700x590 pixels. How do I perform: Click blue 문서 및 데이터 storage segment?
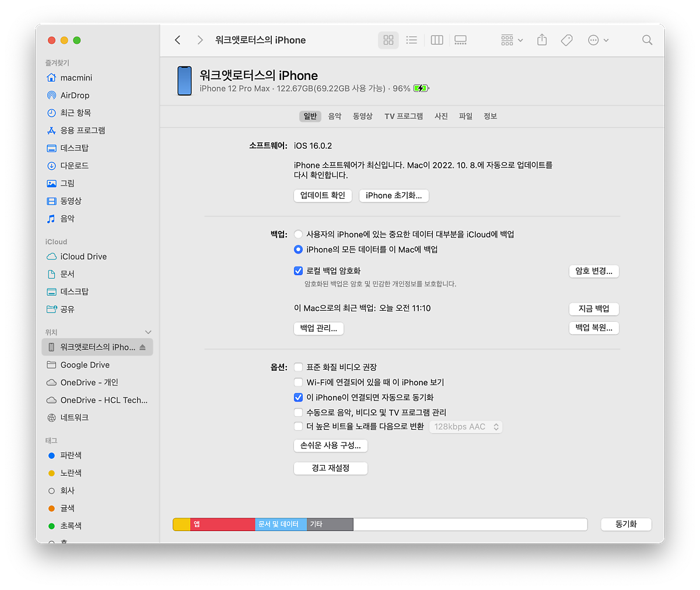pos(281,524)
